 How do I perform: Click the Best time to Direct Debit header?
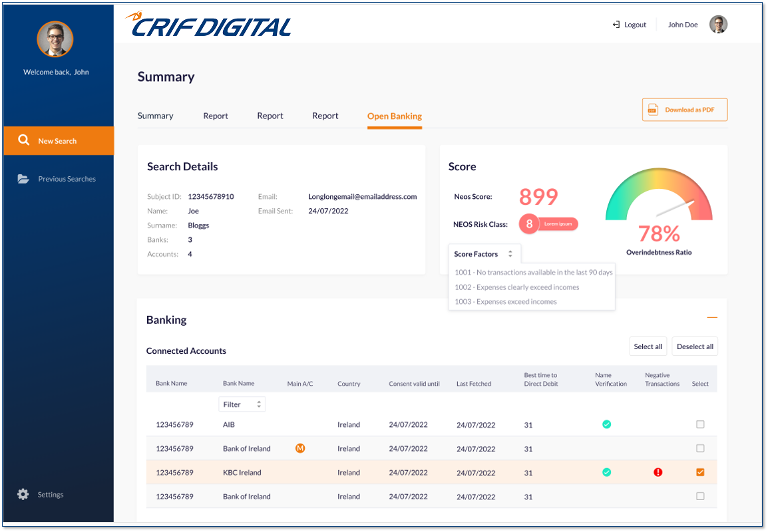(x=541, y=379)
